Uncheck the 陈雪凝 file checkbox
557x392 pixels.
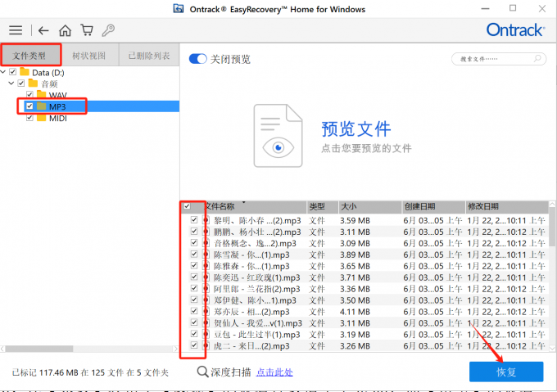point(194,254)
